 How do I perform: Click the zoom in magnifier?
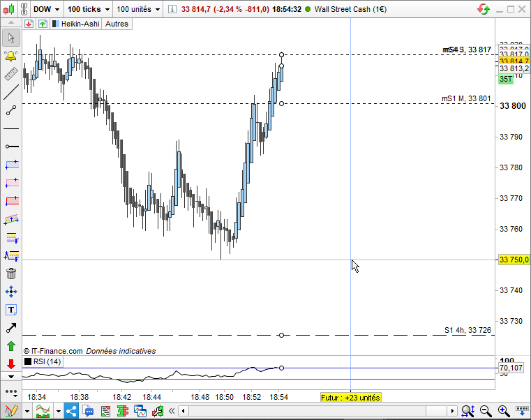504,411
